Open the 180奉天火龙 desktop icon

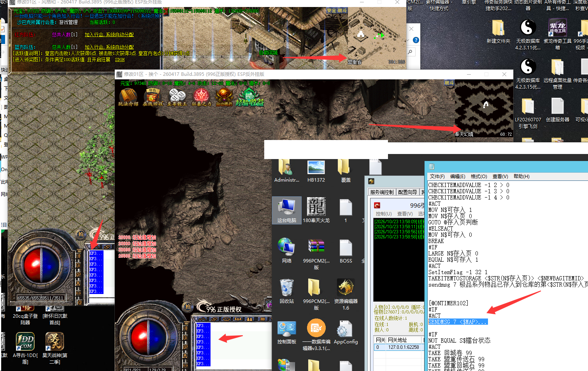pyautogui.click(x=316, y=210)
